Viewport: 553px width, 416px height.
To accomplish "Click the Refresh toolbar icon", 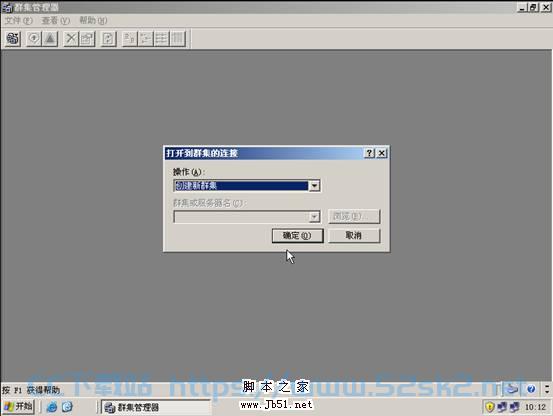I will click(x=108, y=38).
